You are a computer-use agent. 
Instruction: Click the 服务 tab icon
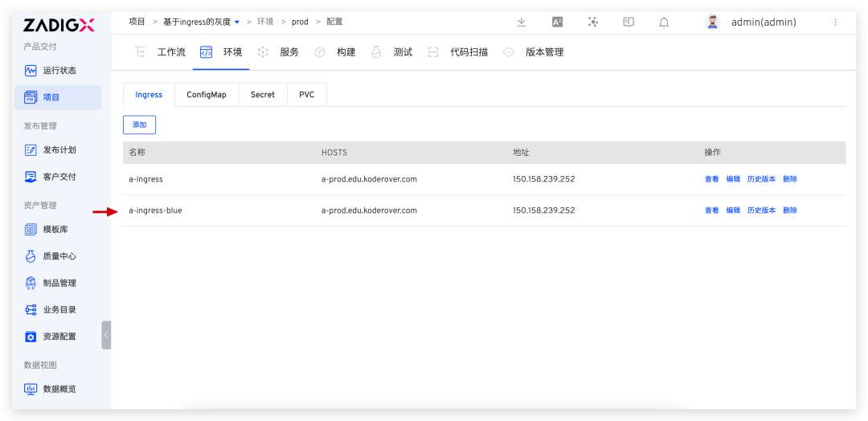tap(263, 52)
